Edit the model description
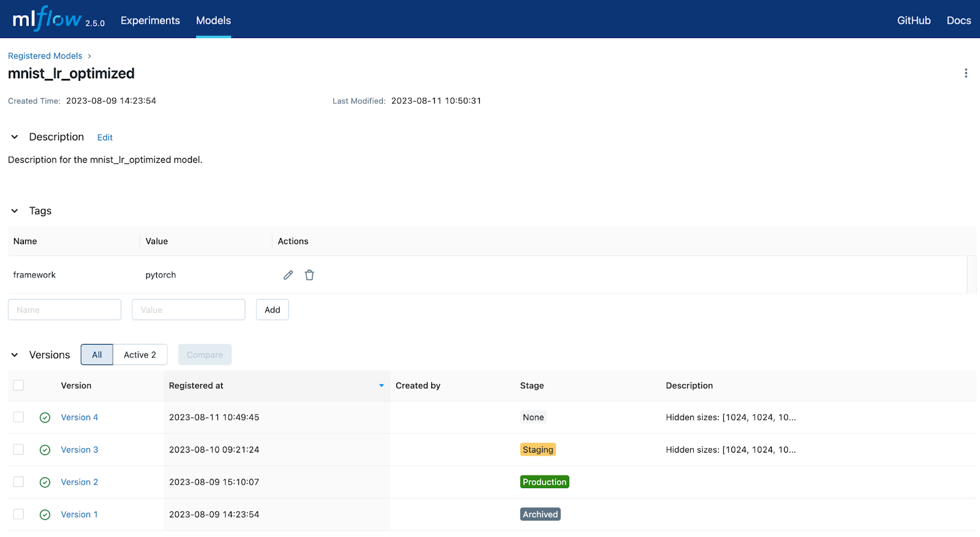This screenshot has height=537, width=980. tap(105, 137)
